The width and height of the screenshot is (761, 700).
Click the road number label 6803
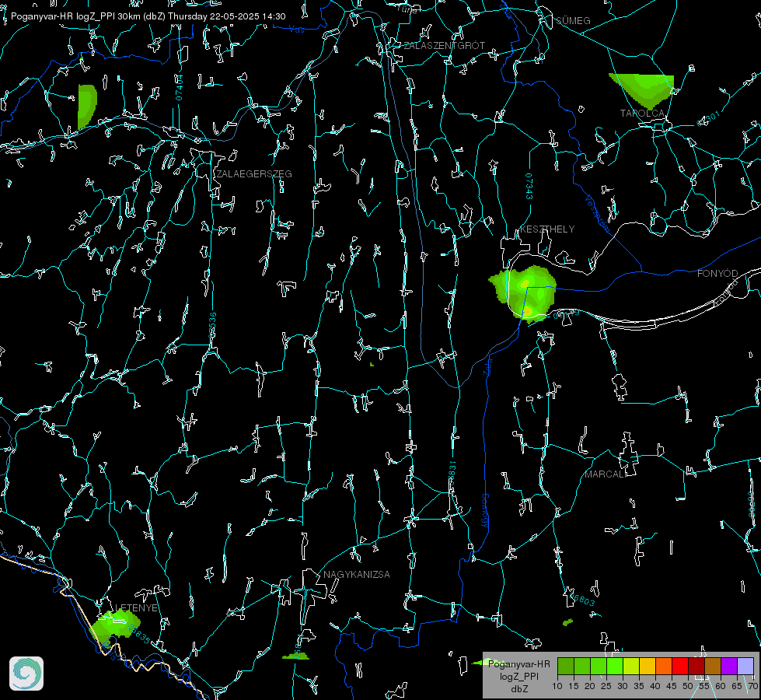(582, 600)
